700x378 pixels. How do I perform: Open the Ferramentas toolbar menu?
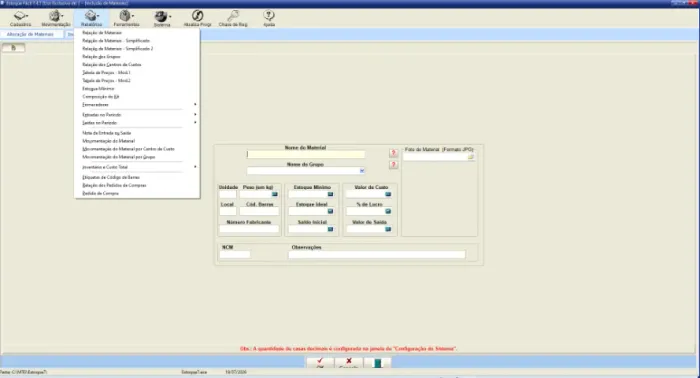126,18
